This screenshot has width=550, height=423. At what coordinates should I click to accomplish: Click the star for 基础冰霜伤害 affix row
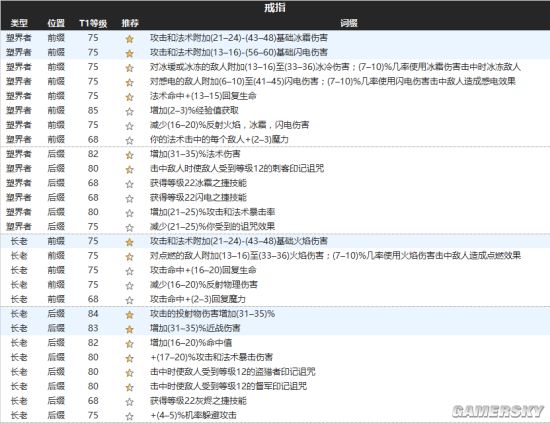[x=129, y=39]
